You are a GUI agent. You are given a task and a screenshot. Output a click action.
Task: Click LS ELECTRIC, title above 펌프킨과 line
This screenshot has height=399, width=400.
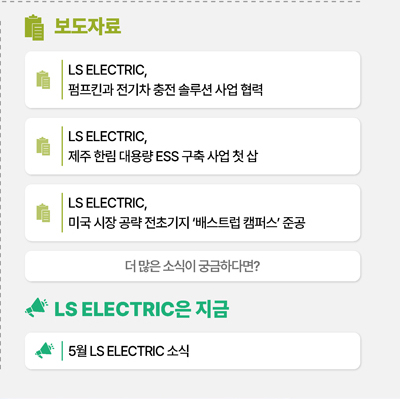click(x=108, y=70)
